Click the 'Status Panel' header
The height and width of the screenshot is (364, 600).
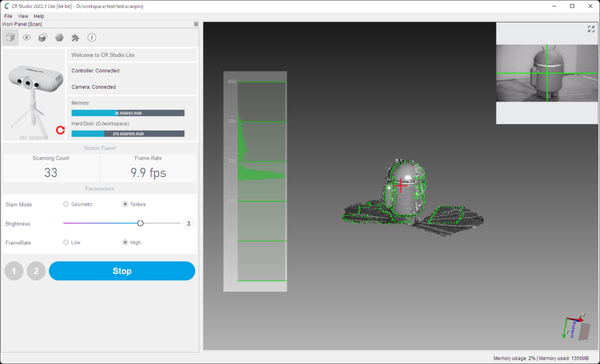point(99,148)
